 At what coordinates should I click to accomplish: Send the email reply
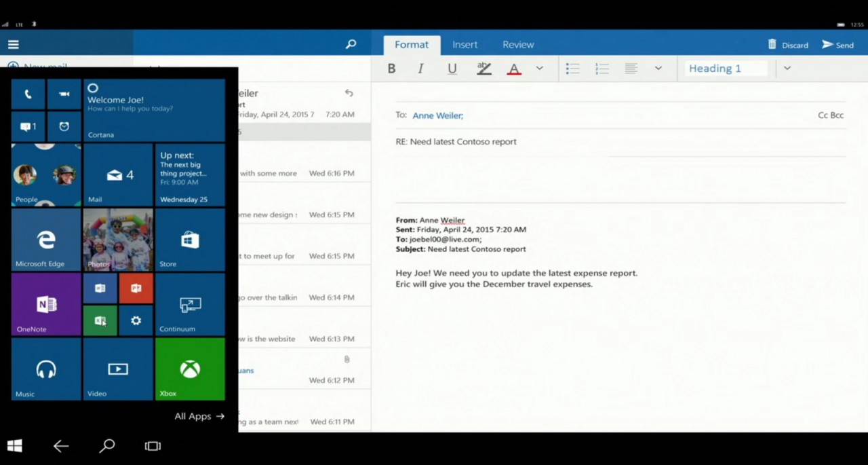point(838,45)
